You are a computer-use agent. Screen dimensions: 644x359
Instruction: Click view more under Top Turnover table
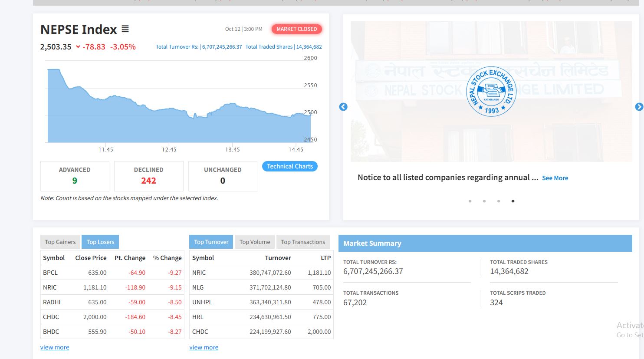click(x=204, y=347)
